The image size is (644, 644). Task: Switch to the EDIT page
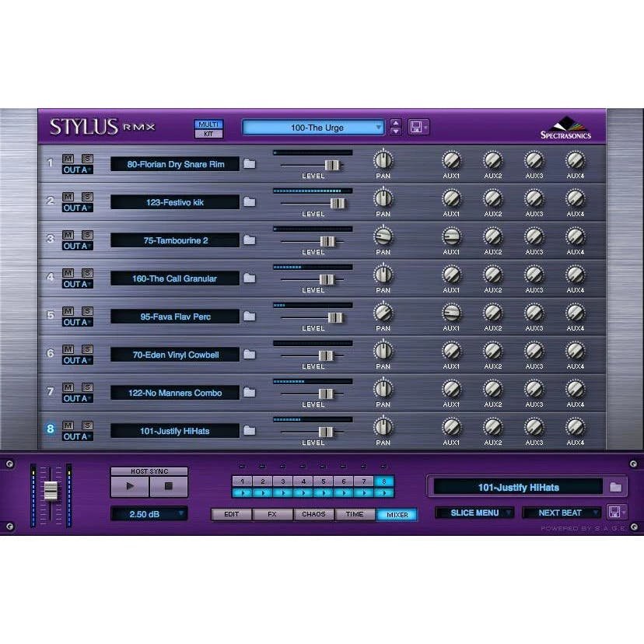(x=232, y=514)
